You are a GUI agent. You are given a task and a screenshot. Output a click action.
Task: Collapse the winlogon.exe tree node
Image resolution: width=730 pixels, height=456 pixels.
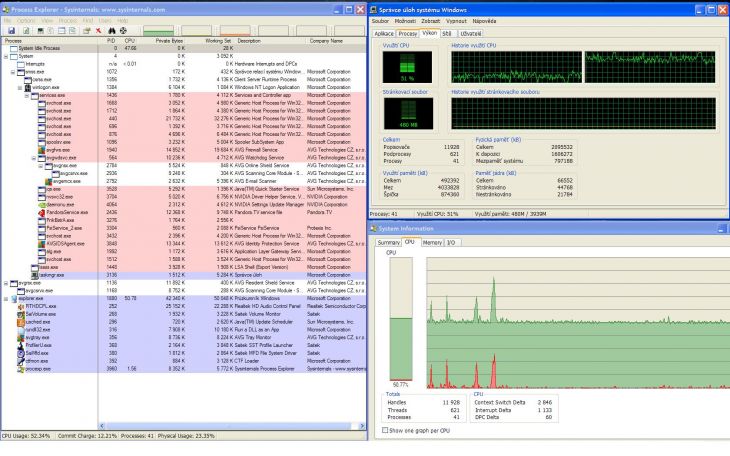(x=20, y=88)
